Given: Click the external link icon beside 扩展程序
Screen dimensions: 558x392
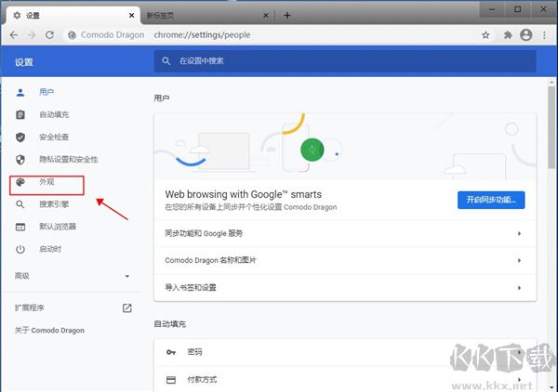Looking at the screenshot, I should pyautogui.click(x=127, y=307).
